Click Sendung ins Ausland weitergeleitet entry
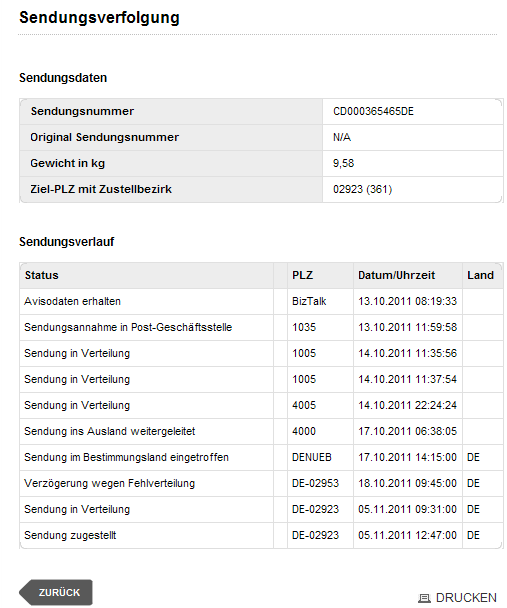Viewport: 507px width, 608px height. pos(109,431)
